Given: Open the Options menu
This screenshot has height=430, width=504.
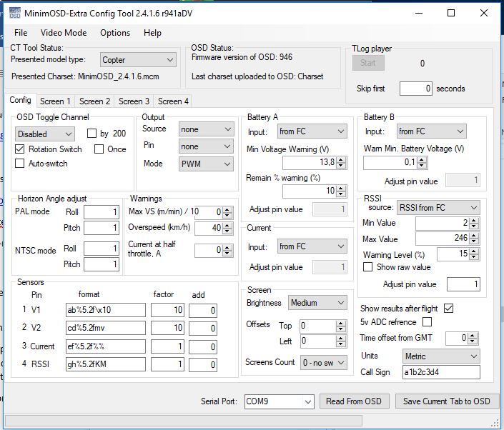Looking at the screenshot, I should 115,33.
